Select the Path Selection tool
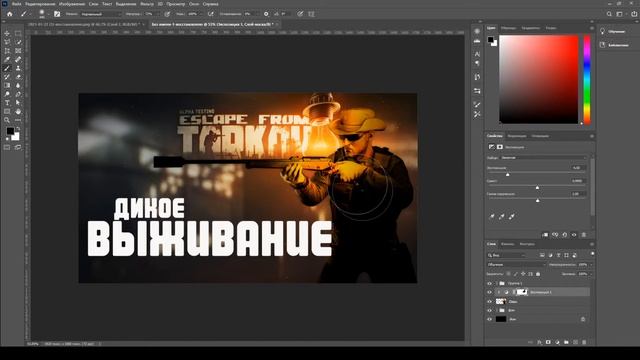Image resolution: width=640 pixels, height=360 pixels. pos(18,103)
